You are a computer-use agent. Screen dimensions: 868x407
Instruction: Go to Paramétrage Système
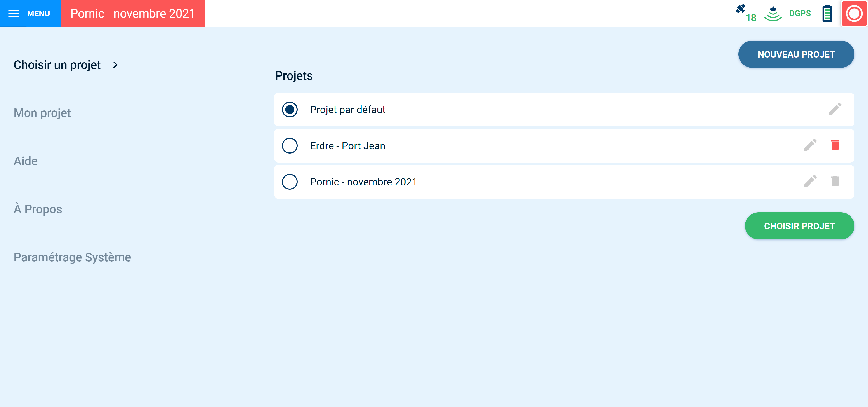[x=72, y=257]
